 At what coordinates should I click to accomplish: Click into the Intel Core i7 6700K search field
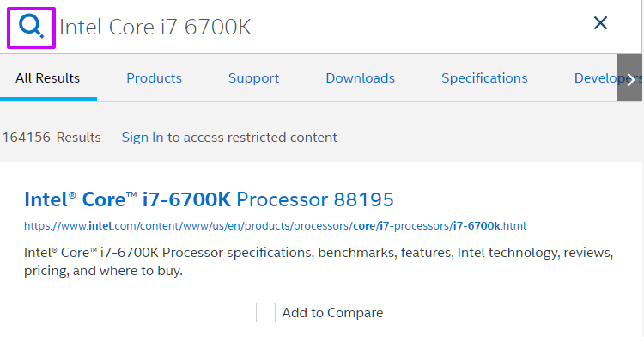[x=320, y=28]
